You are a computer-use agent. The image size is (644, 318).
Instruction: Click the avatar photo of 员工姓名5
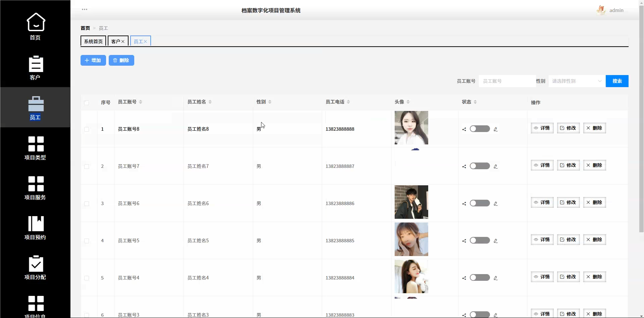pos(411,239)
